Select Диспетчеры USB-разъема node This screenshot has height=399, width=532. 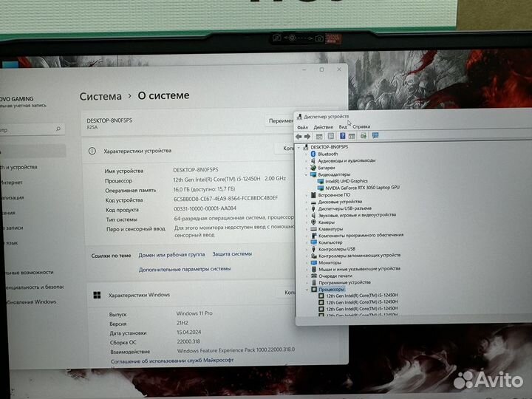[345, 208]
